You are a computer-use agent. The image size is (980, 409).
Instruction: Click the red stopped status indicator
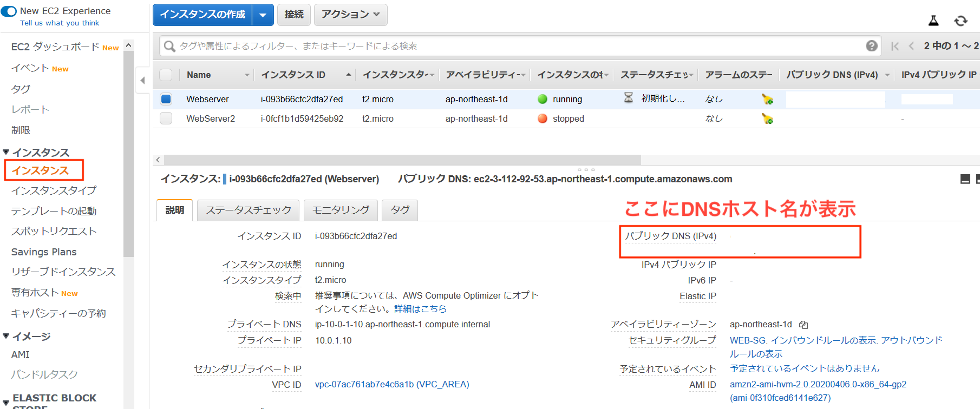pyautogui.click(x=543, y=118)
